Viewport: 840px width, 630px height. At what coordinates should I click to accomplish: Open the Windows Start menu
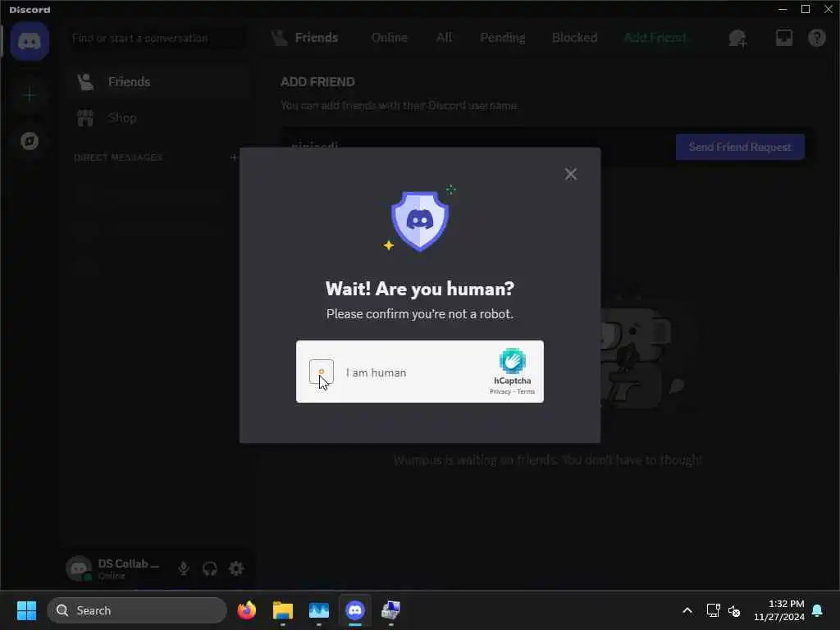pos(26,610)
